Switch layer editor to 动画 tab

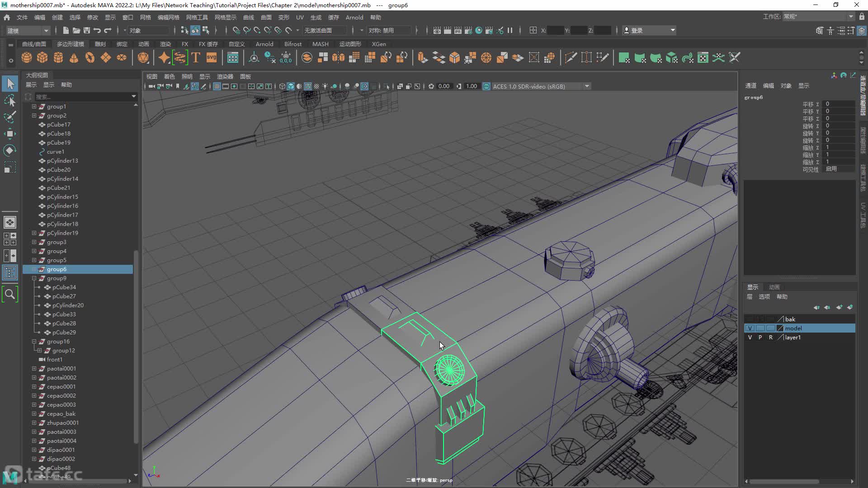click(774, 287)
